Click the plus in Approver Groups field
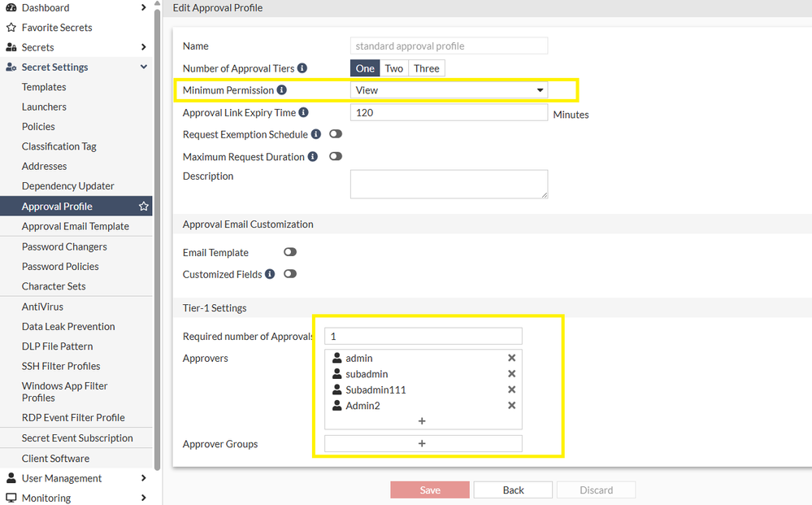The image size is (812, 505). [x=422, y=444]
